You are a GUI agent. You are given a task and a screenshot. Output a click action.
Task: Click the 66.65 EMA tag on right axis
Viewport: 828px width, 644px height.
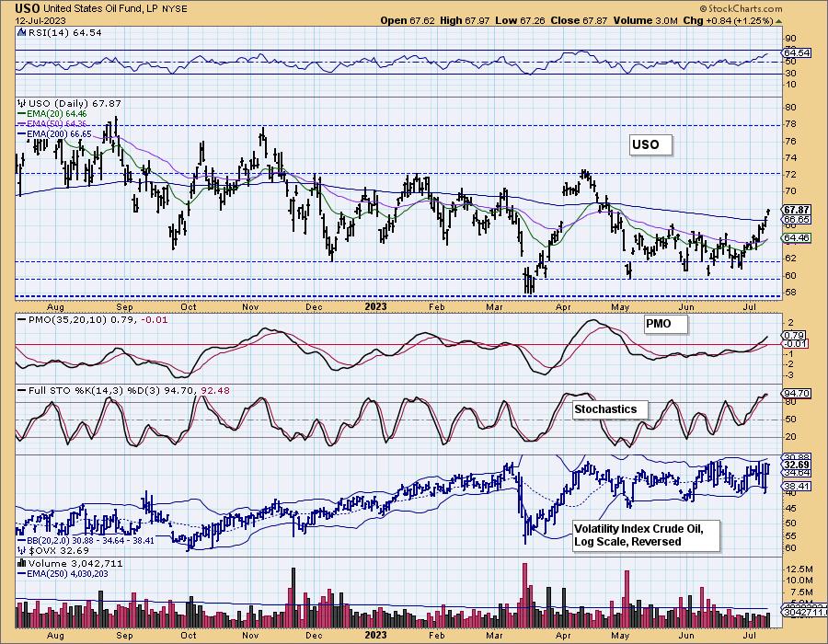click(x=797, y=219)
